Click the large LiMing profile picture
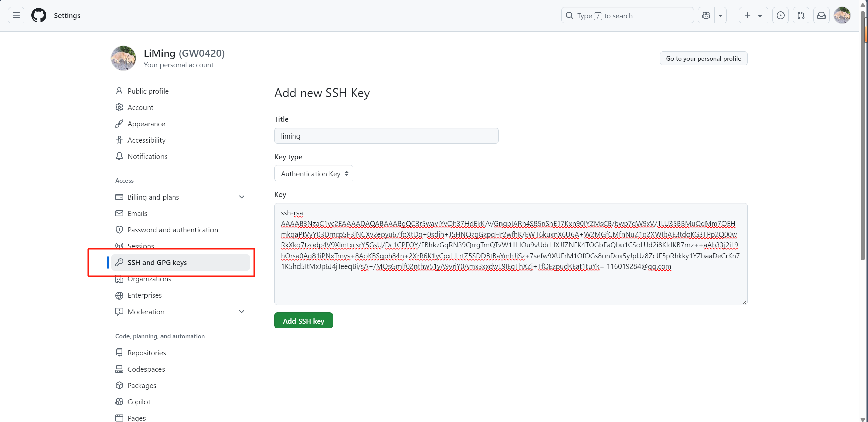The height and width of the screenshot is (422, 868). click(123, 58)
